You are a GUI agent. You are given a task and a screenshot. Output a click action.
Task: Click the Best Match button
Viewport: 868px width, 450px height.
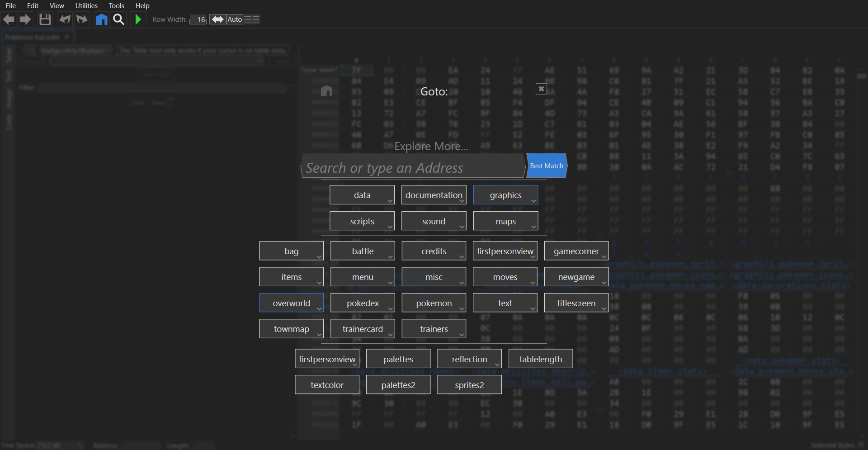coord(547,166)
